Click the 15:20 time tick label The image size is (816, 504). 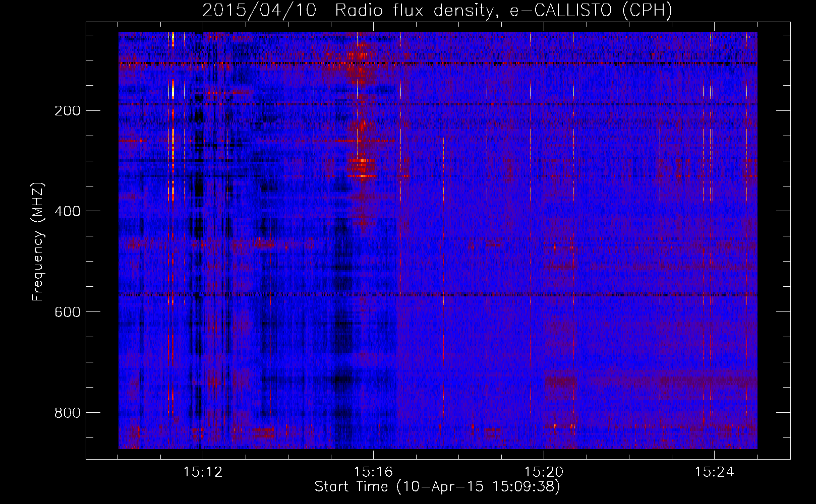pos(544,472)
